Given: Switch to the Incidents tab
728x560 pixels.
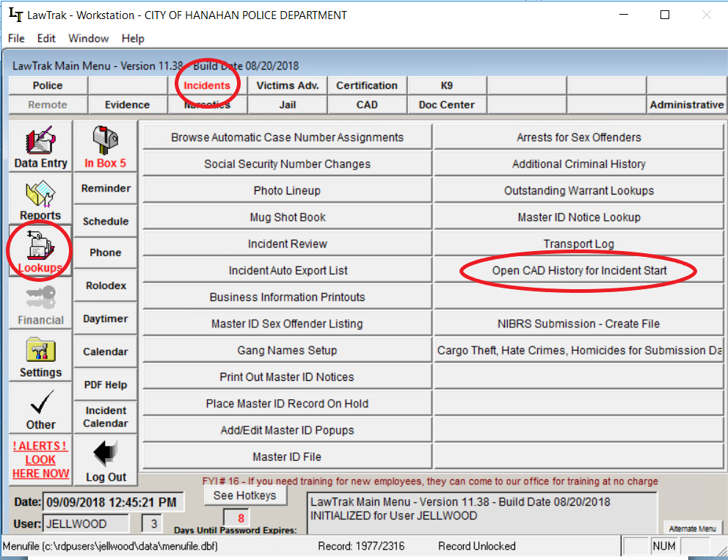Looking at the screenshot, I should [x=207, y=85].
